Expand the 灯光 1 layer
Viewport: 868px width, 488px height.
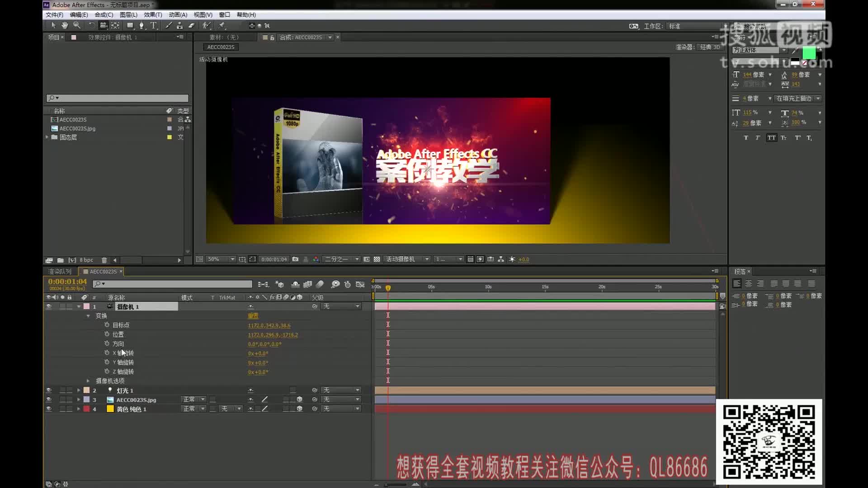[x=79, y=390]
